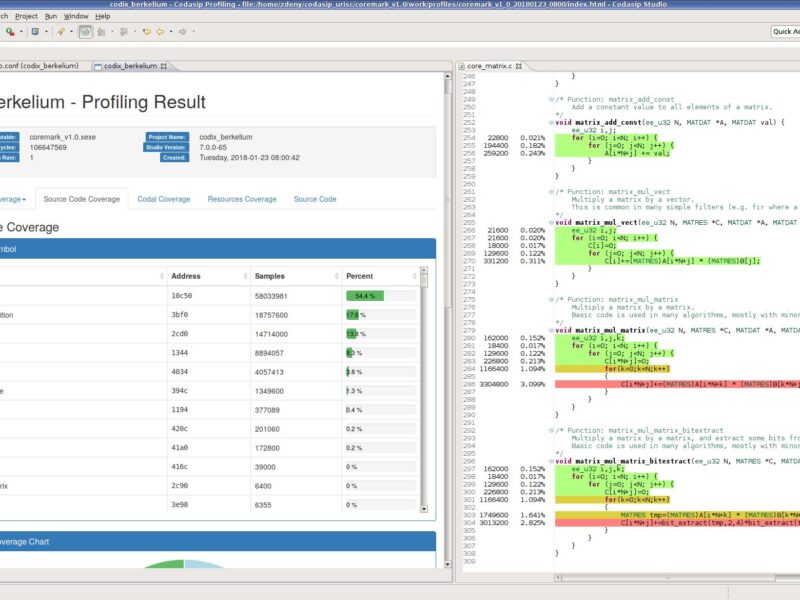
Task: Click the flashlight Search icon in the toolbar
Action: tap(61, 32)
